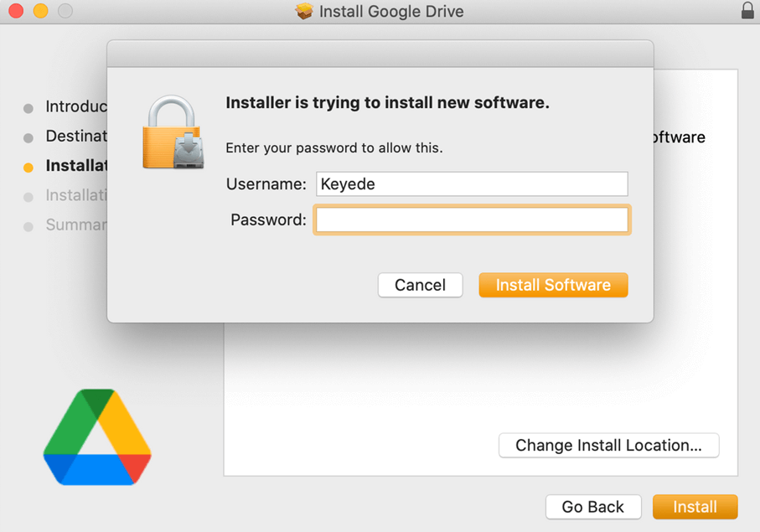This screenshot has height=532, width=760.
Task: Click the Go Back button
Action: tap(593, 507)
